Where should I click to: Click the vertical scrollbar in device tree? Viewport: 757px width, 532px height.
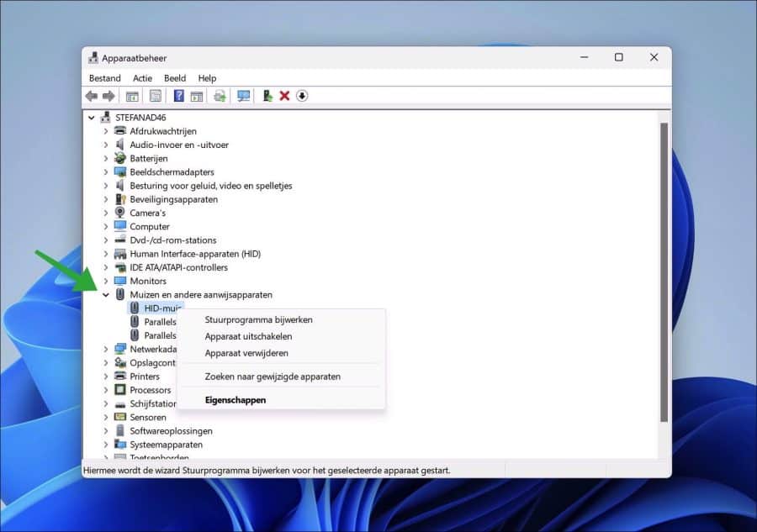pos(664,272)
